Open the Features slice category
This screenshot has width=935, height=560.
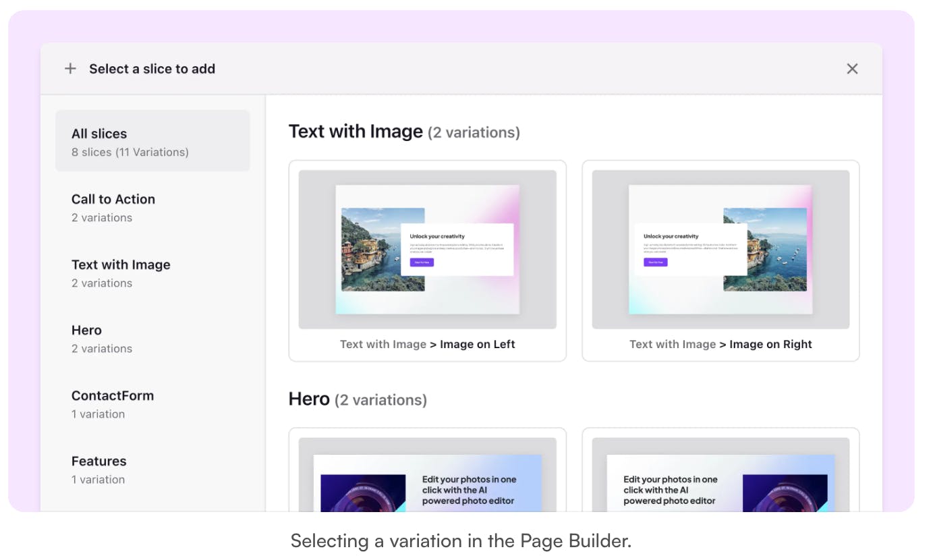[x=98, y=461]
